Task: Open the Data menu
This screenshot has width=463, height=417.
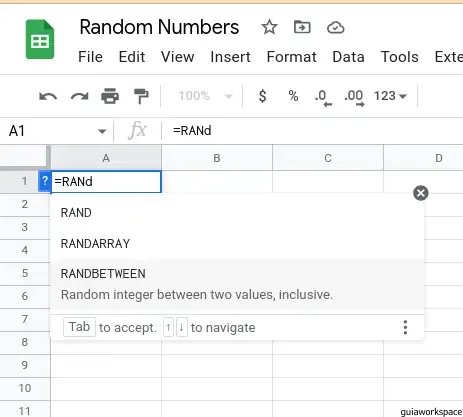Action: (348, 57)
